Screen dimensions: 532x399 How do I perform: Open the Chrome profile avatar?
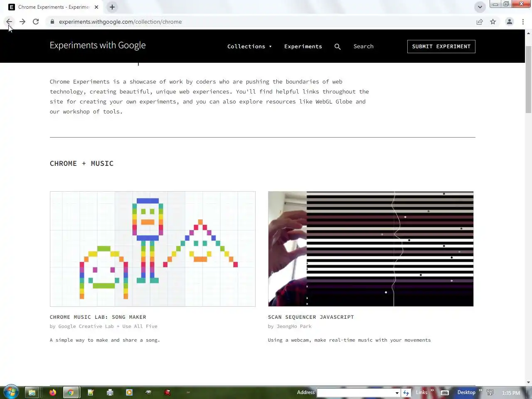[509, 22]
